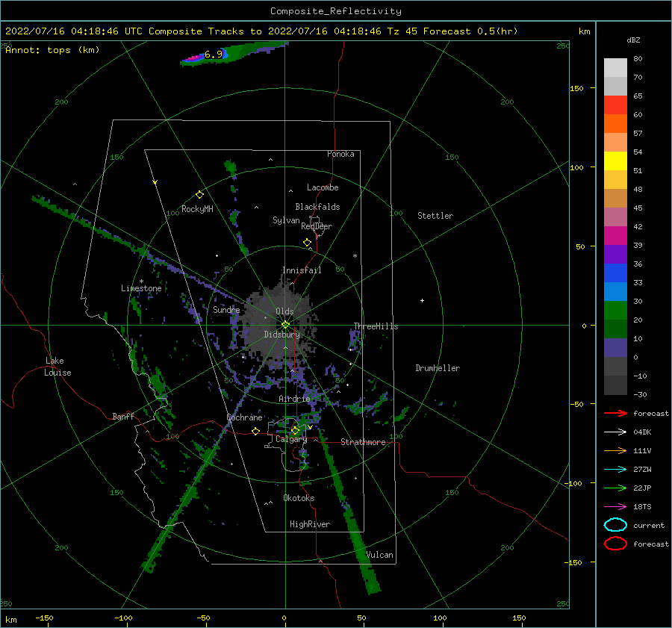Click the Vulcan town label
672x628 pixels.
tap(379, 555)
